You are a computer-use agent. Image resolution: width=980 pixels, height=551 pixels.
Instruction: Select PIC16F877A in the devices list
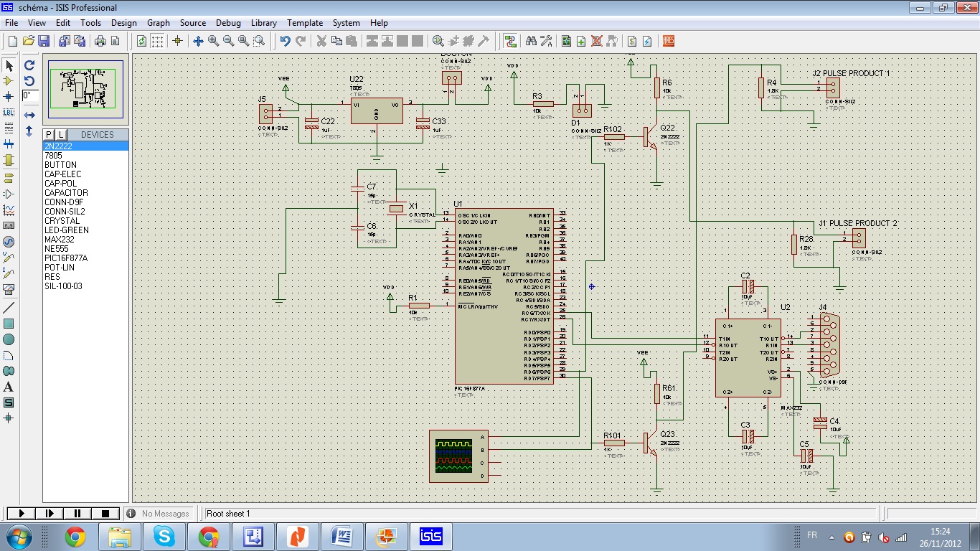tap(66, 258)
